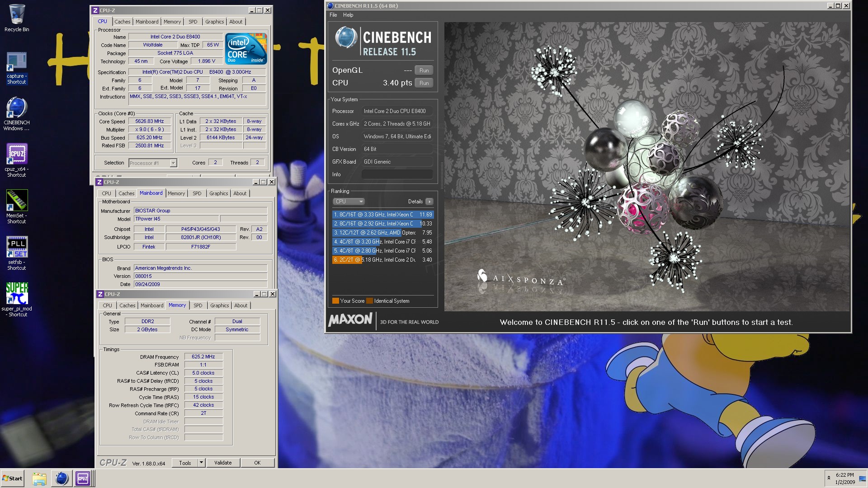Open the CPU ranking dropdown in Cinebench
Image resolution: width=868 pixels, height=488 pixels.
349,202
